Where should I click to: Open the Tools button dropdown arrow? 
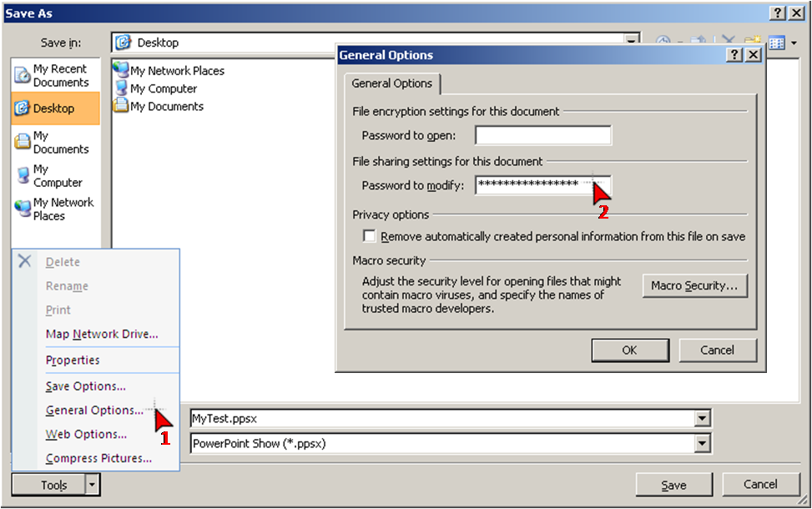(92, 485)
